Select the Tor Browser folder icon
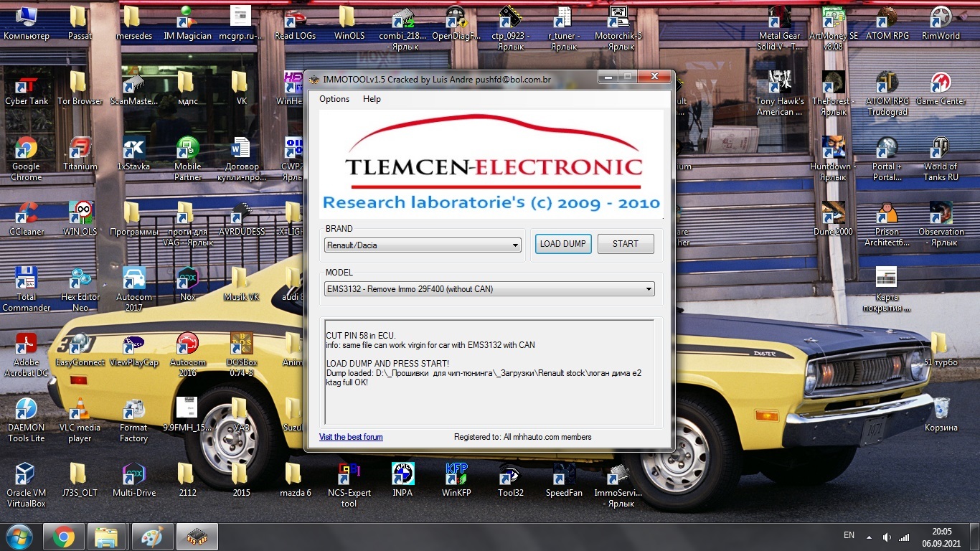This screenshot has height=551, width=980. coord(80,89)
